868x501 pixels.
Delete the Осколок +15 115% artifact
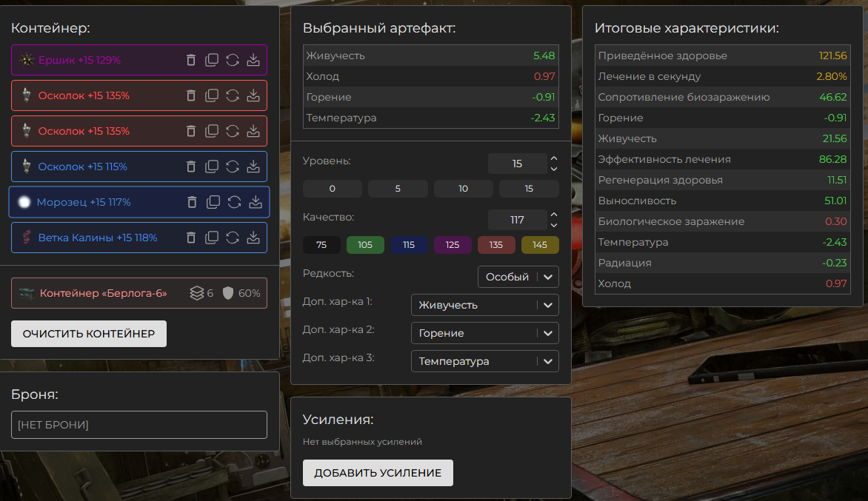click(191, 167)
